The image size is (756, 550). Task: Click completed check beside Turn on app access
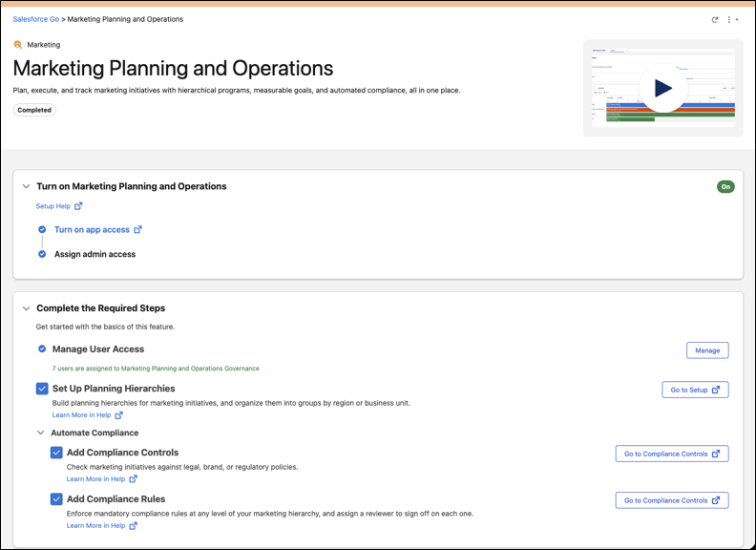point(42,230)
